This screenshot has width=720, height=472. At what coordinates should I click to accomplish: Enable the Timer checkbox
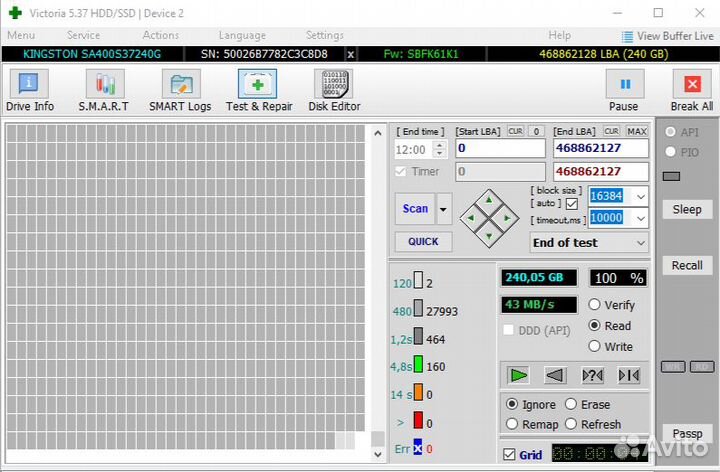point(402,172)
